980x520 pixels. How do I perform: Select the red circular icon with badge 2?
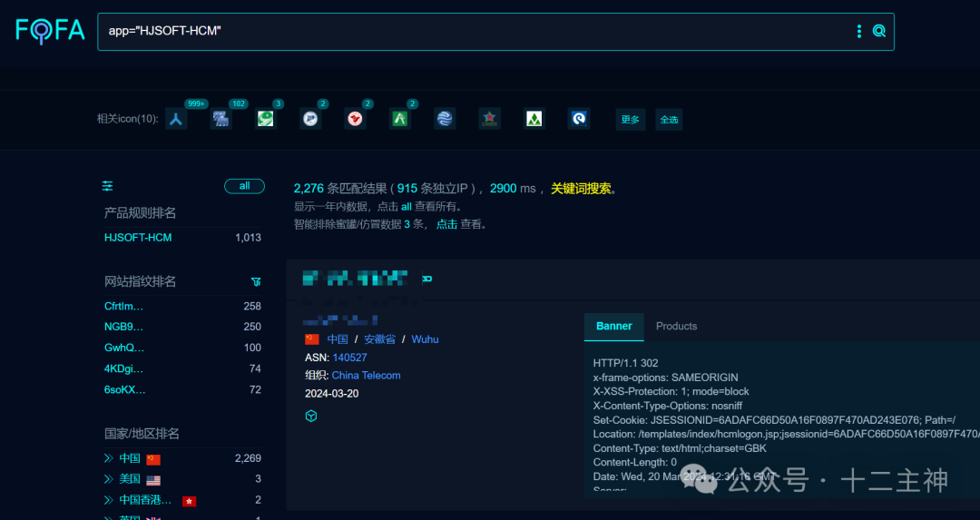click(355, 119)
